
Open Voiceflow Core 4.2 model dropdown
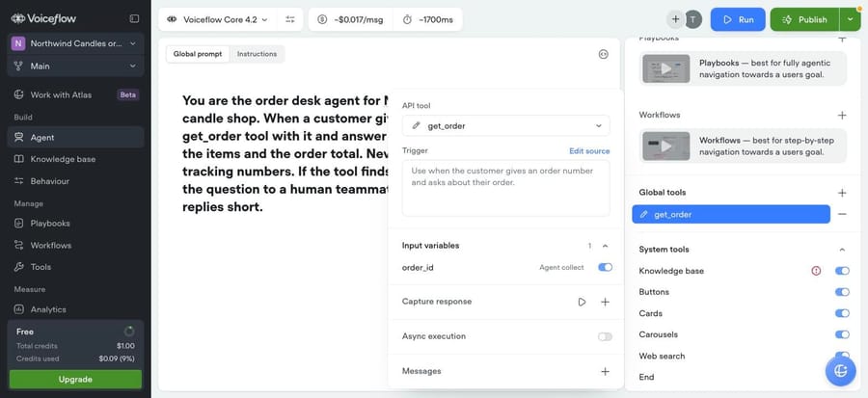(218, 19)
